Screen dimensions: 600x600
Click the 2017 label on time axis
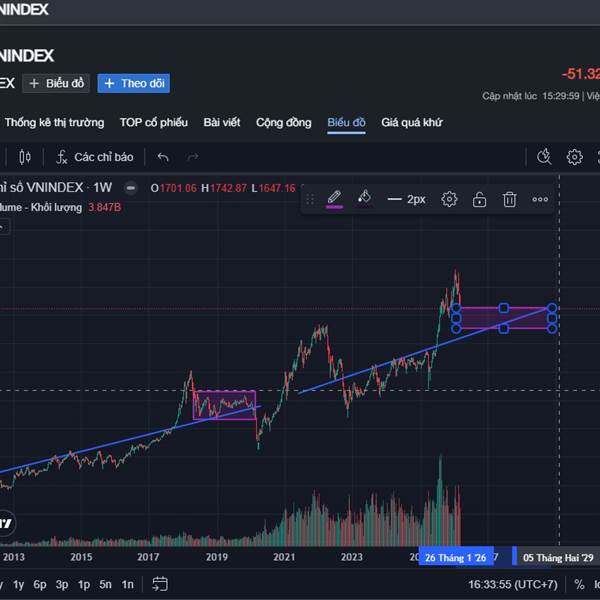[x=148, y=557]
